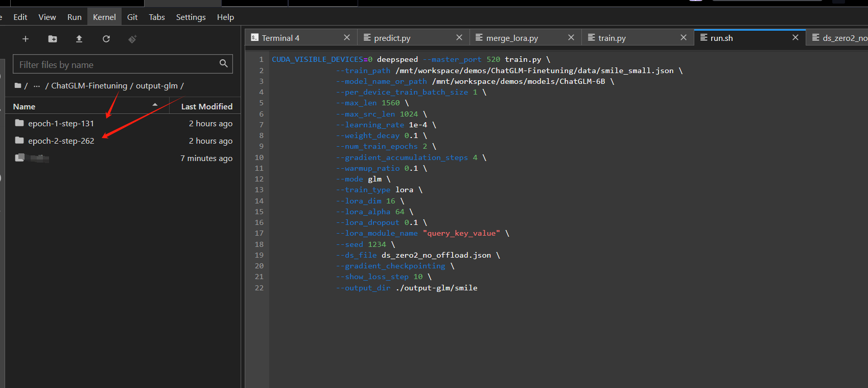Open the Edit menu
Image resolution: width=868 pixels, height=388 pixels.
point(20,17)
